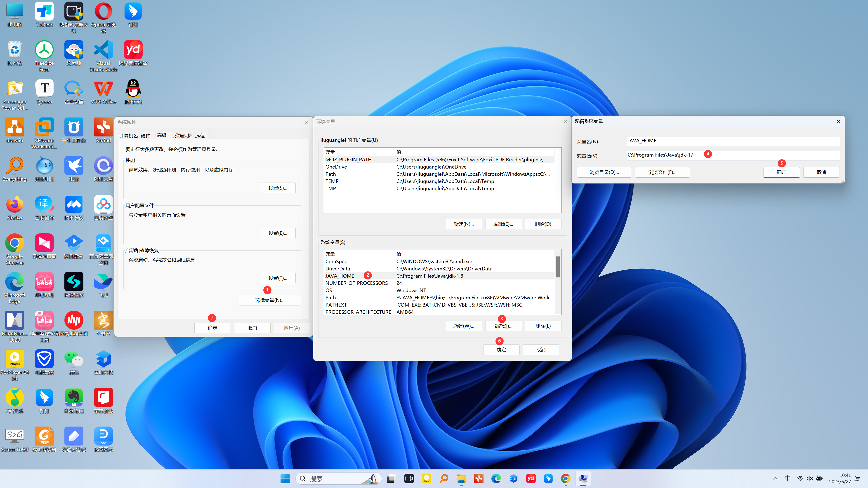Click the Wi-Fi icon in system tray
The image size is (868, 488).
click(x=800, y=479)
